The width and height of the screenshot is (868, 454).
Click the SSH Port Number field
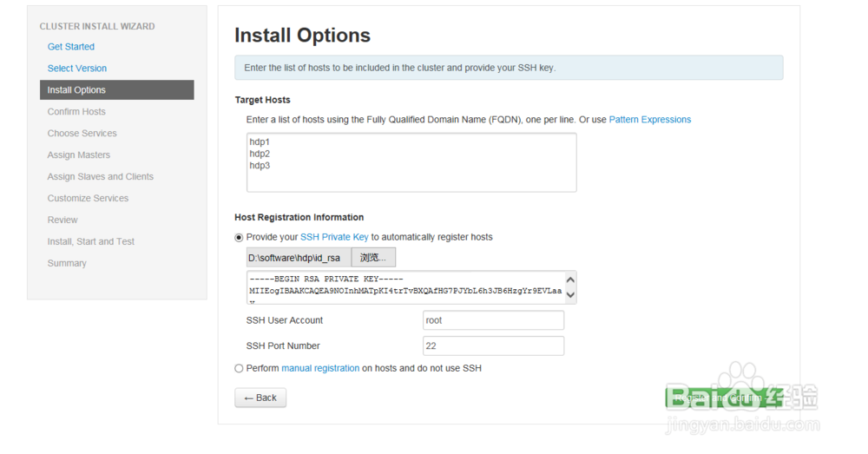point(493,346)
